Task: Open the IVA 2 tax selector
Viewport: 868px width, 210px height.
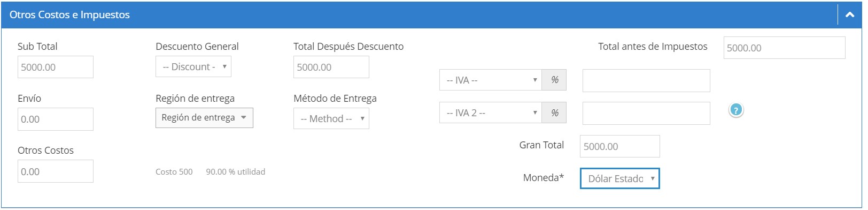Action: click(x=491, y=113)
